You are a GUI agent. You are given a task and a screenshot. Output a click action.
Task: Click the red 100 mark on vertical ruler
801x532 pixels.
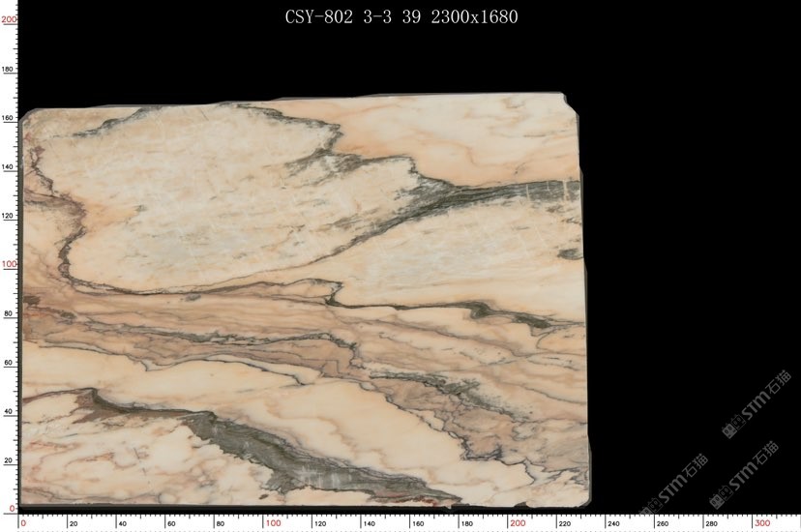pos(8,264)
